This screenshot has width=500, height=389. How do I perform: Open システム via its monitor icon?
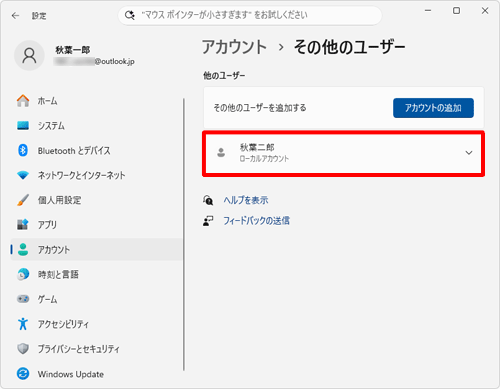click(x=23, y=126)
